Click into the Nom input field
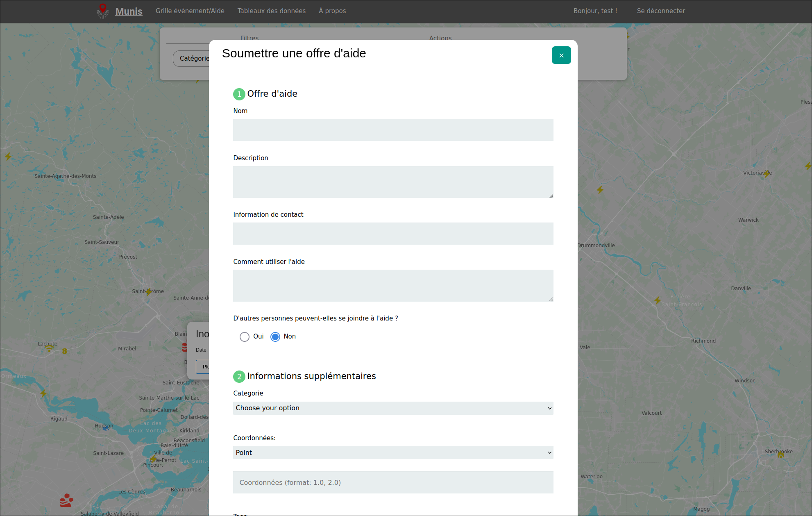Viewport: 812px width, 516px height. coord(393,130)
